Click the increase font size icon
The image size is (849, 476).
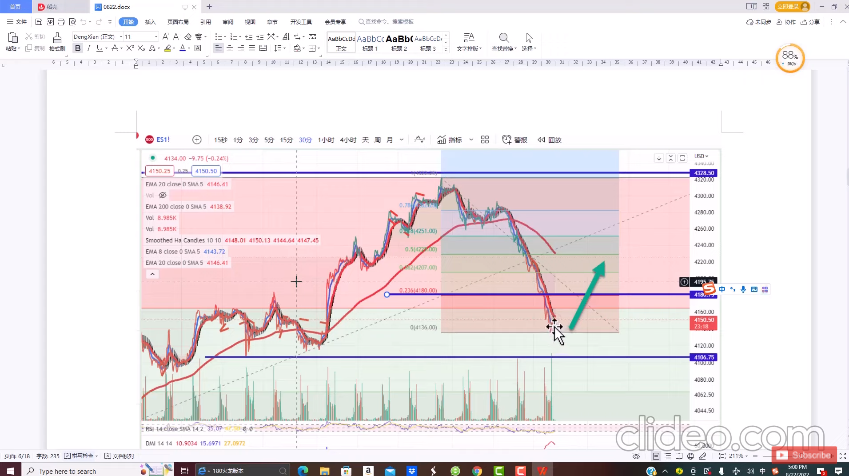(x=166, y=37)
